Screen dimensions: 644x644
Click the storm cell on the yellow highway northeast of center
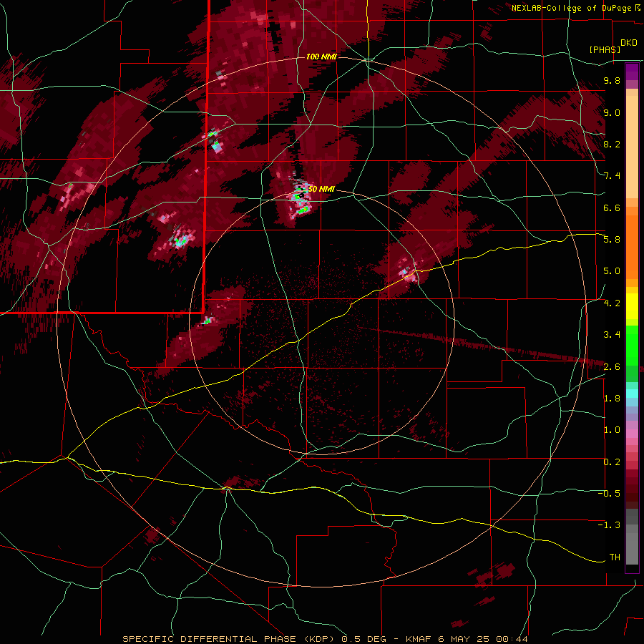(407, 271)
